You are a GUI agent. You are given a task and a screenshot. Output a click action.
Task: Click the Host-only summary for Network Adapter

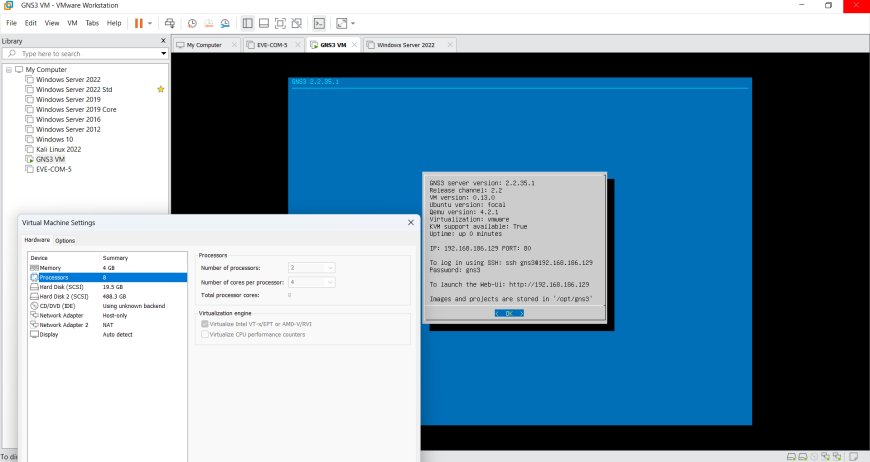pos(115,316)
